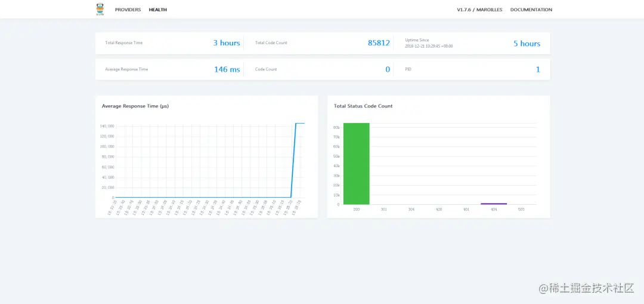
Task: Click the Total Code Count label
Action: click(x=271, y=43)
